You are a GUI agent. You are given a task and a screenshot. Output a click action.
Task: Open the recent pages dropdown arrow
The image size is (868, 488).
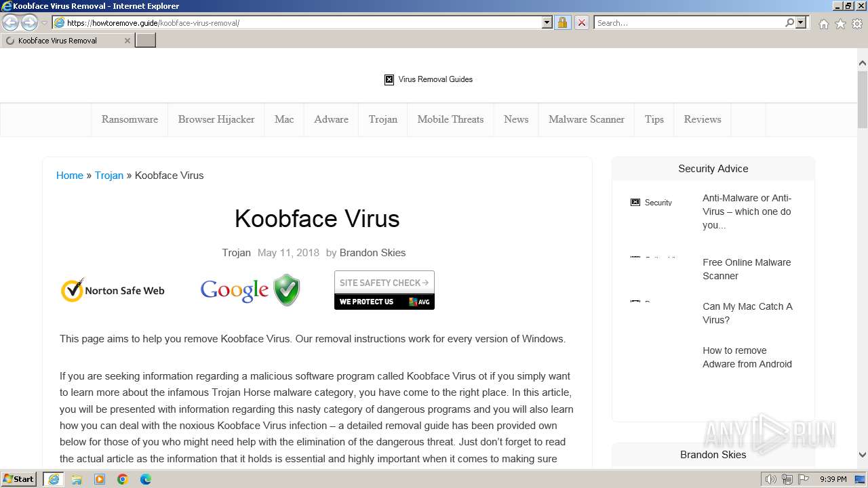[44, 23]
